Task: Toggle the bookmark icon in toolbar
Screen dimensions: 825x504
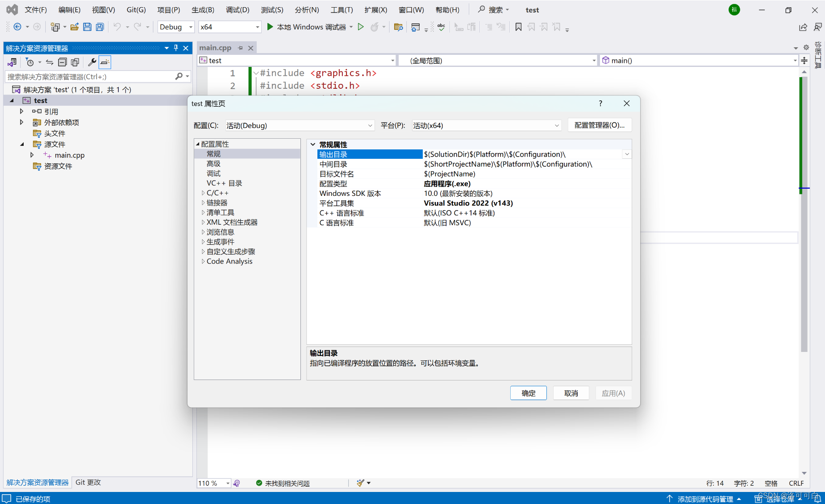Action: pyautogui.click(x=518, y=27)
